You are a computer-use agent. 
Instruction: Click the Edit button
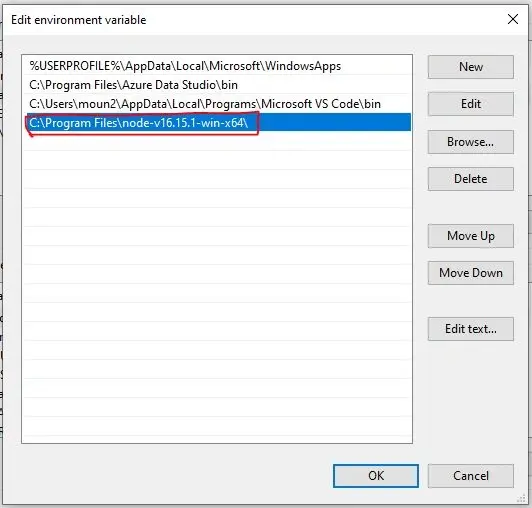(x=471, y=104)
